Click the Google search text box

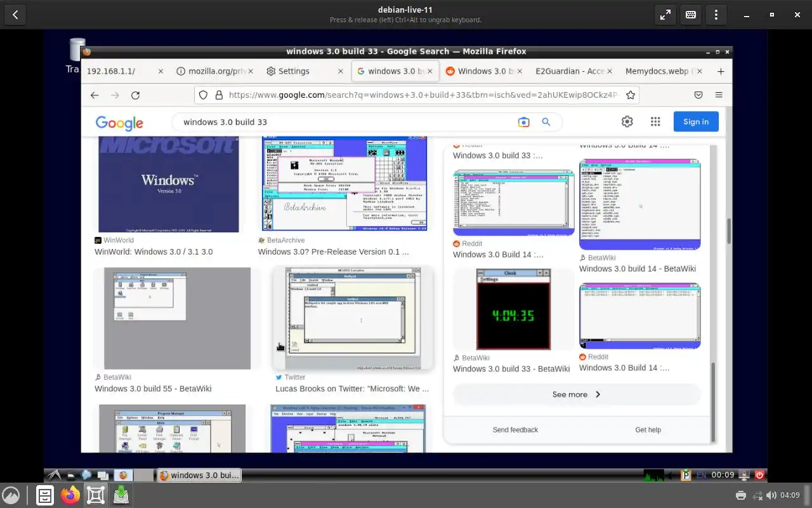pyautogui.click(x=346, y=122)
